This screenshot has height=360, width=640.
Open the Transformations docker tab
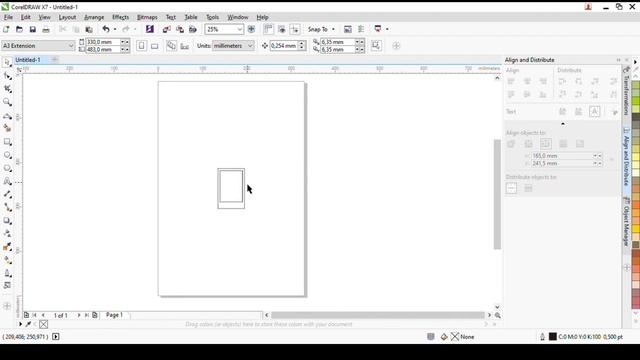tap(626, 92)
